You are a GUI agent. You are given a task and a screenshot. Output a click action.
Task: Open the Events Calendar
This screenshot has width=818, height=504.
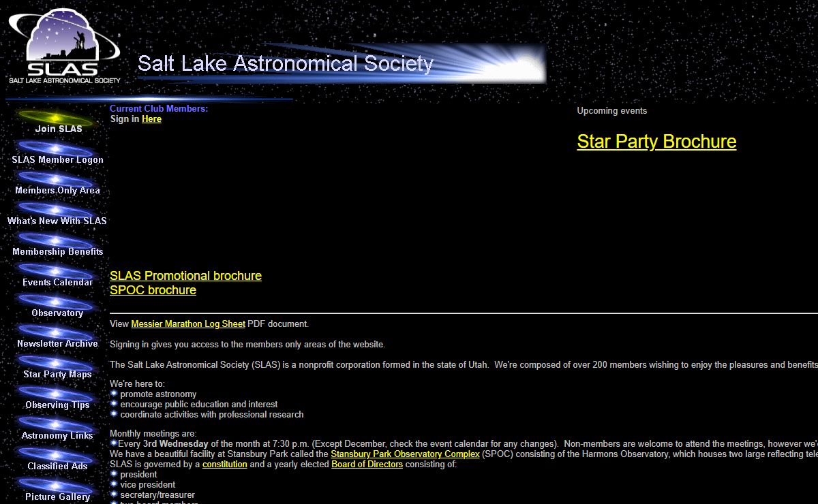[x=57, y=275]
